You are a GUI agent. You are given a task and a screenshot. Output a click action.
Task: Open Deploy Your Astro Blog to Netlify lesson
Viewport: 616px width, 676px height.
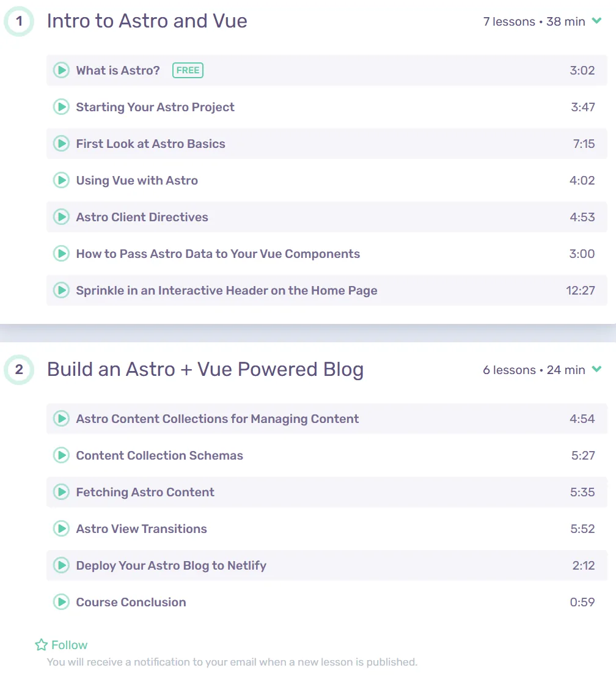tap(327, 565)
